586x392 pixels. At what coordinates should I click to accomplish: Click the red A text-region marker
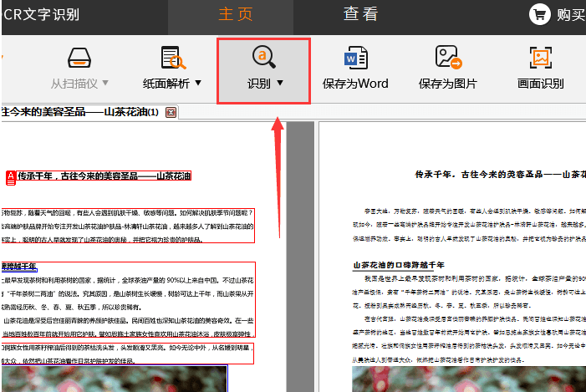(11, 176)
